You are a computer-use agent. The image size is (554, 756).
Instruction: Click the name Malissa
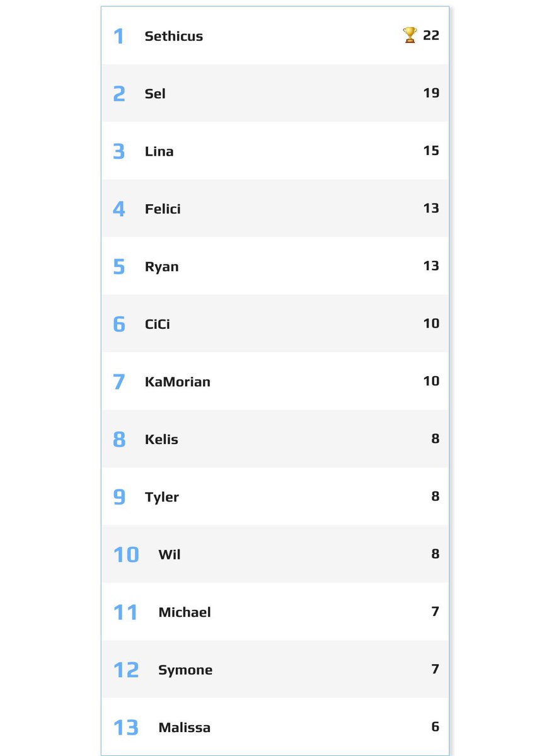point(185,728)
